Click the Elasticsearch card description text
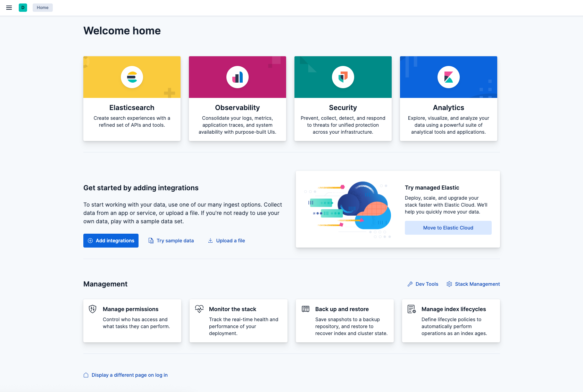Screen dimensions: 583x392 [132, 122]
